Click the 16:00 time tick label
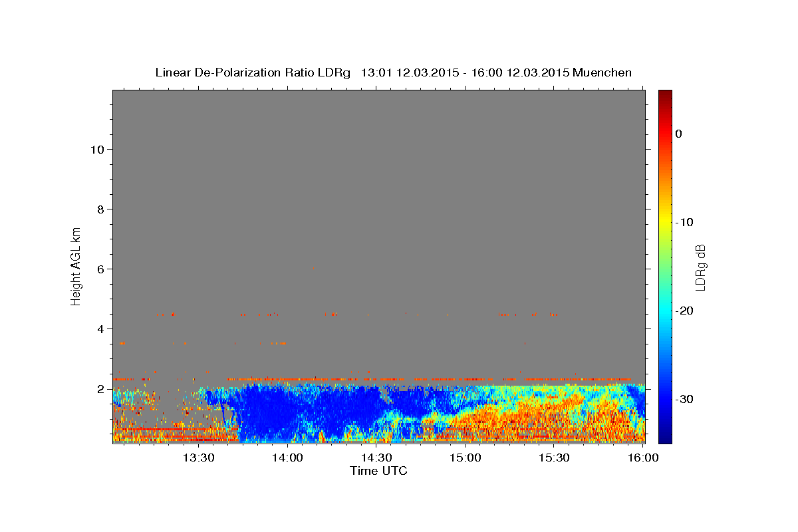The height and width of the screenshot is (532, 798). 642,458
